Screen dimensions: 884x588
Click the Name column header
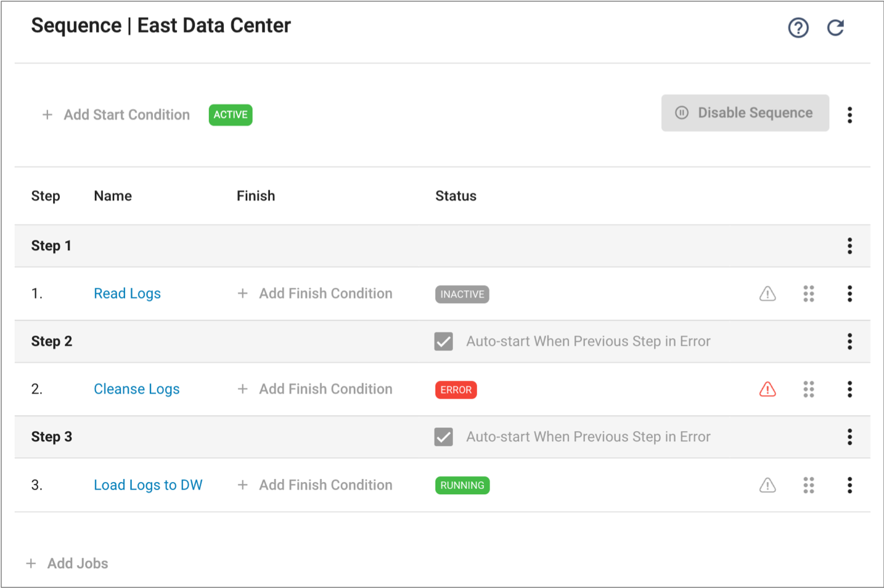113,196
